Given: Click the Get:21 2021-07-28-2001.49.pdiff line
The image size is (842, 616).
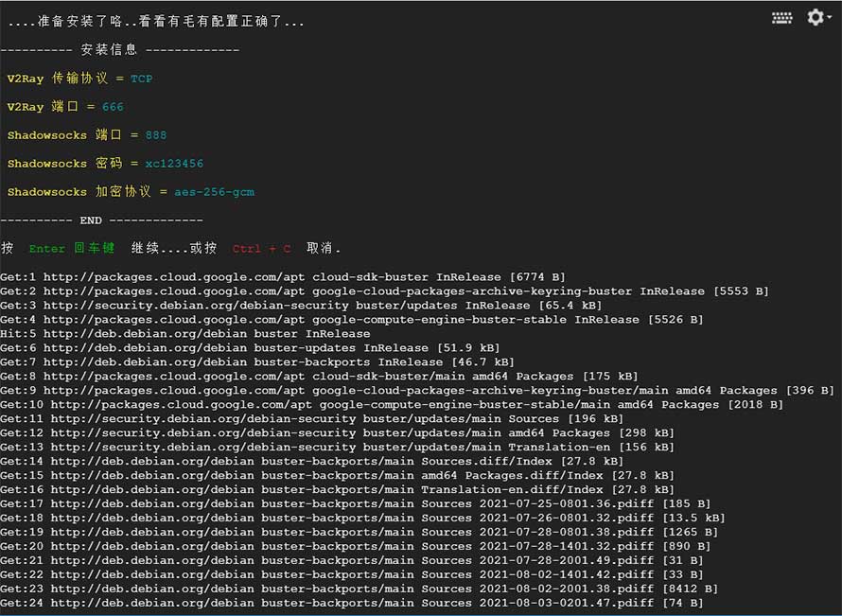Looking at the screenshot, I should 352,560.
